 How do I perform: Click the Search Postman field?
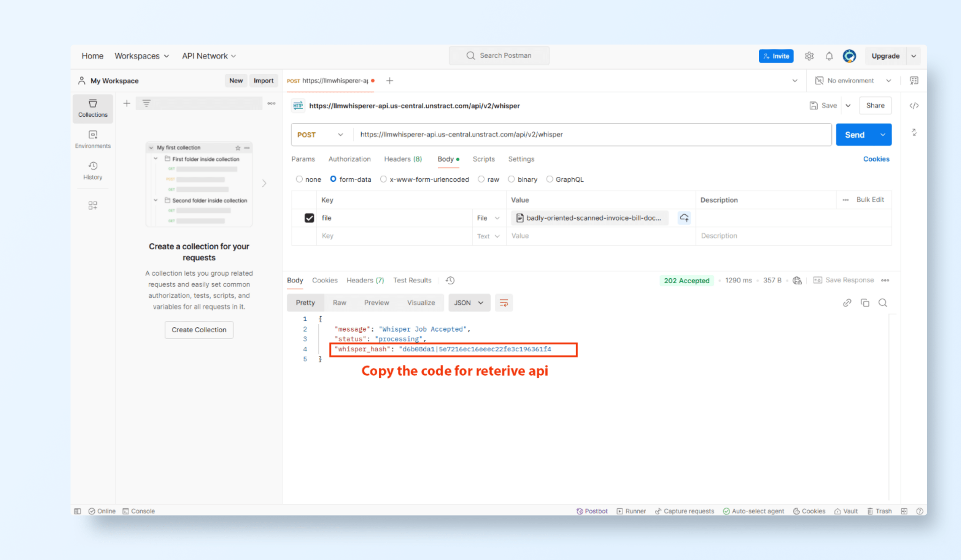499,55
